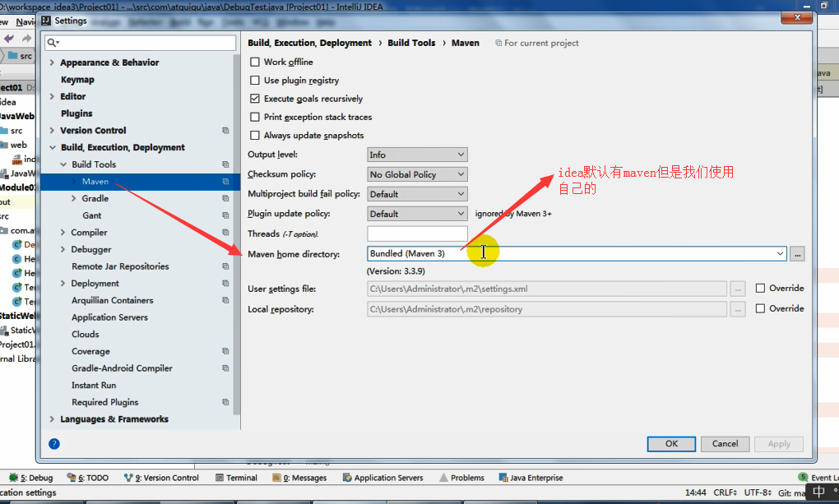The height and width of the screenshot is (504, 839).
Task: Open the Output level dropdown
Action: point(417,155)
